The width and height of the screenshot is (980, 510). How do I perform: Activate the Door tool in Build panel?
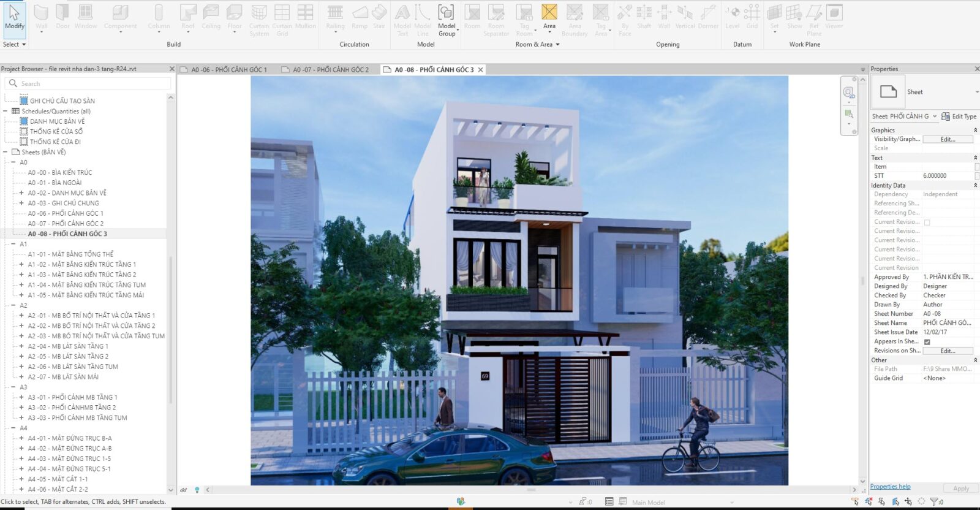click(x=62, y=17)
